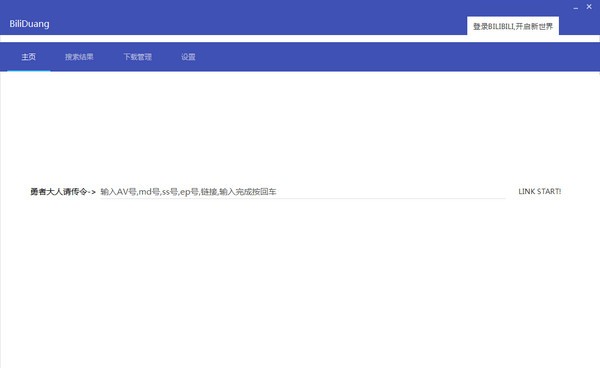Viewport: 600px width, 368px height.
Task: View download manager via 下载管理
Action: tap(137, 57)
